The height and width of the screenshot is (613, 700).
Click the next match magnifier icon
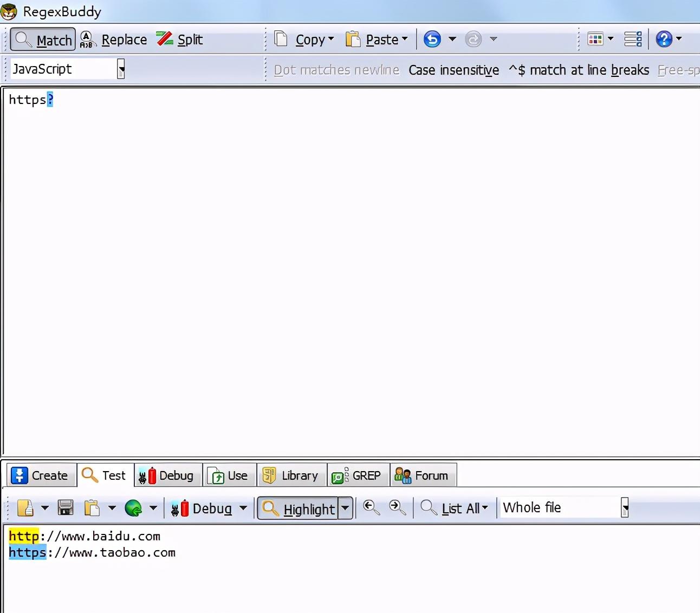pos(398,507)
